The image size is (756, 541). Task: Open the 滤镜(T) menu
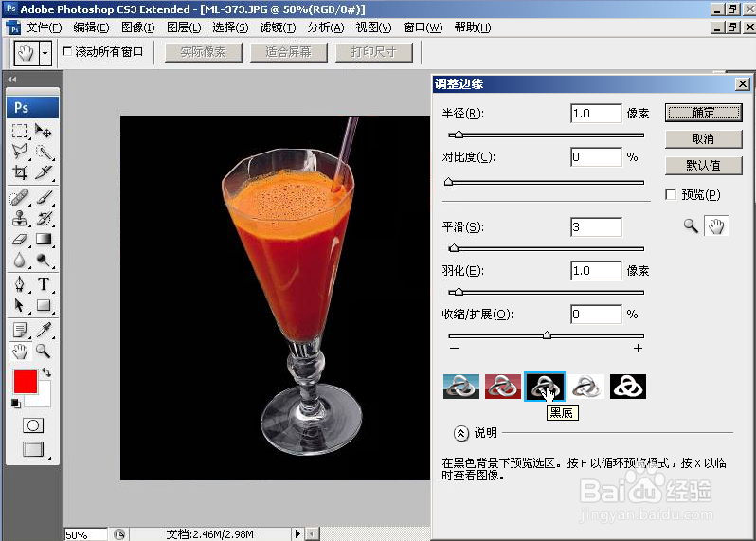coord(278,27)
